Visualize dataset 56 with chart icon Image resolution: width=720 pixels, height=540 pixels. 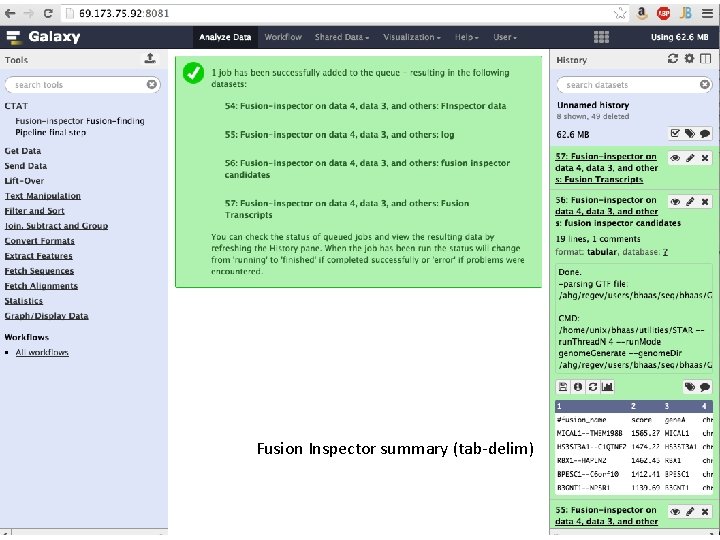[608, 387]
